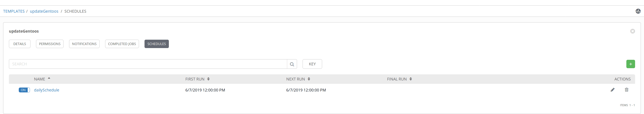Sort schedules by First Run
644x114 pixels.
208,79
